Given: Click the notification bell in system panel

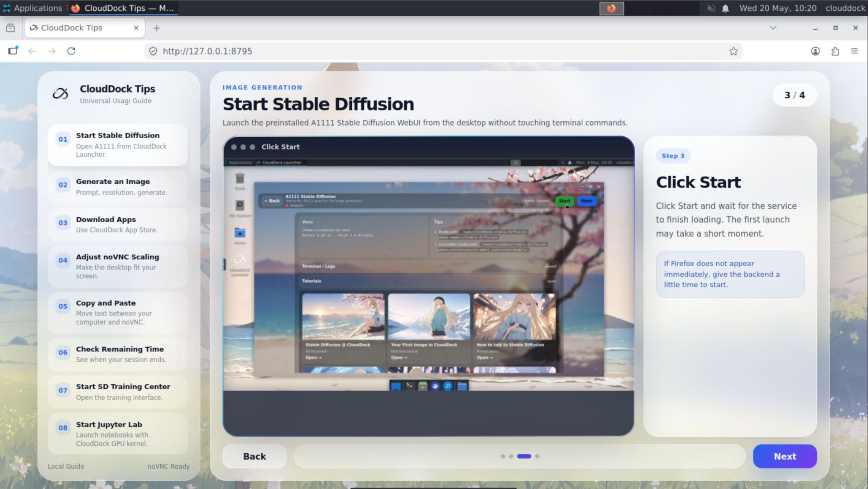Looking at the screenshot, I should (725, 8).
